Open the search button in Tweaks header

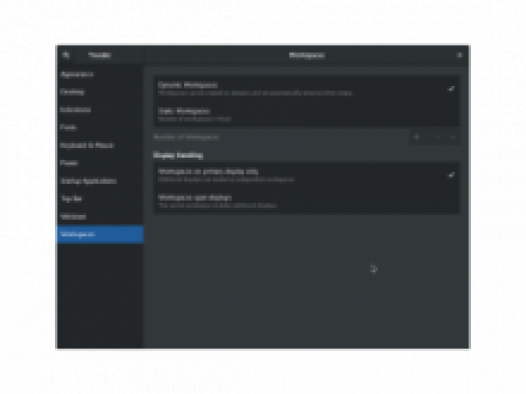(x=66, y=55)
